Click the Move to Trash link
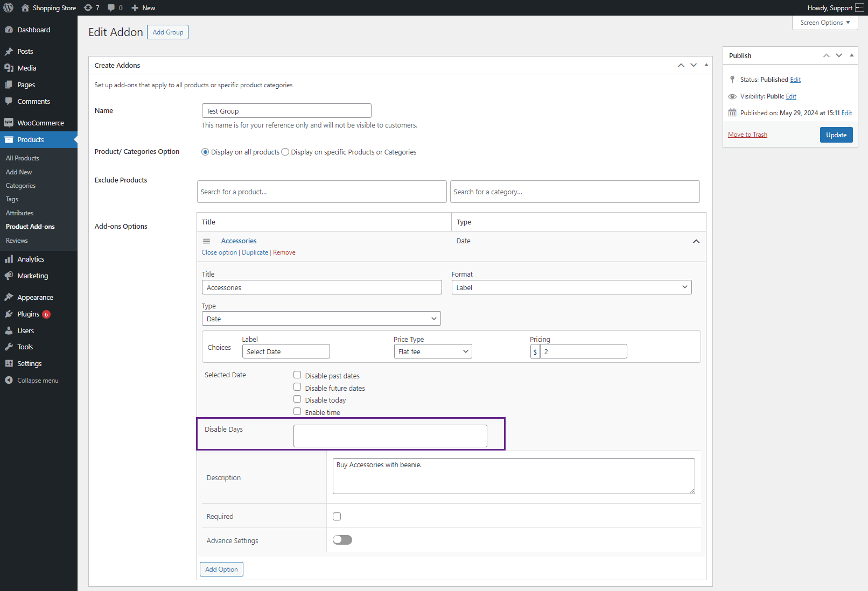Screen dimensions: 868x591 coord(747,135)
